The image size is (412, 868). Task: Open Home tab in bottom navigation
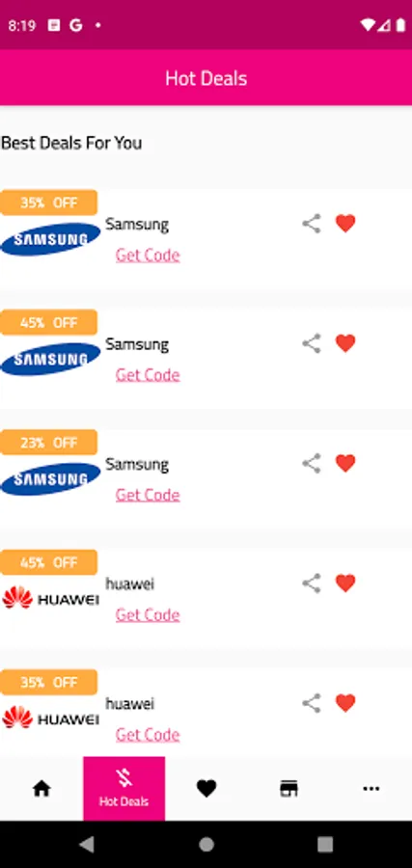pyautogui.click(x=41, y=788)
